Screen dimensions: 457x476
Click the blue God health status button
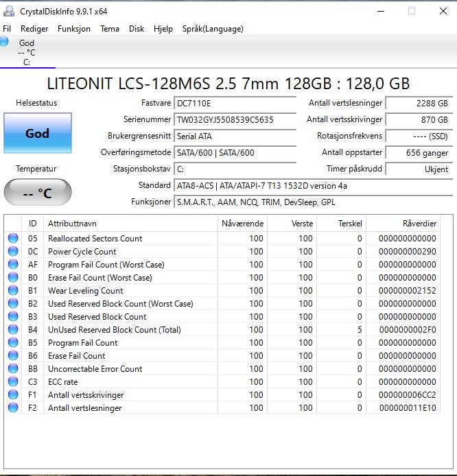(38, 133)
